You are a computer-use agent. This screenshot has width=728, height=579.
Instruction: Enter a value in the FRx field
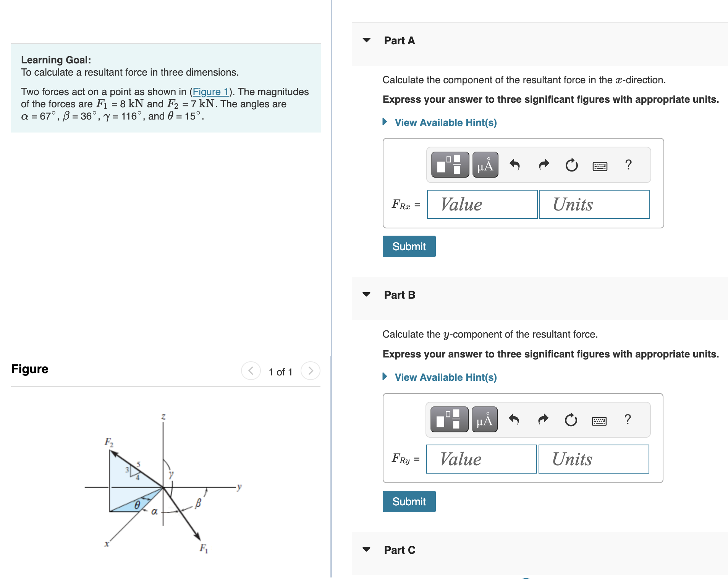[x=481, y=204]
